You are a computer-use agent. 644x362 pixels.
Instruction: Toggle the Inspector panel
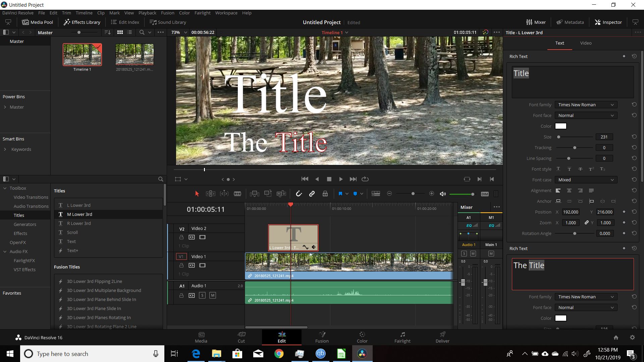click(608, 22)
